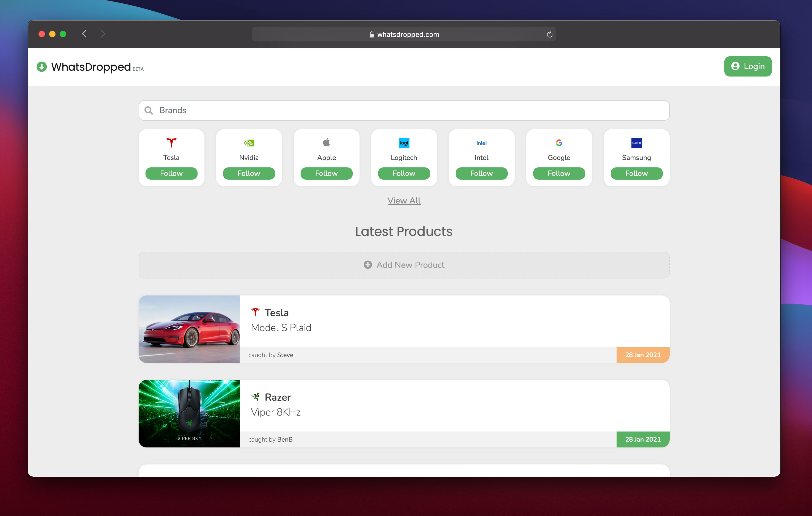This screenshot has width=812, height=516.
Task: Click the Samsung name label
Action: click(637, 158)
